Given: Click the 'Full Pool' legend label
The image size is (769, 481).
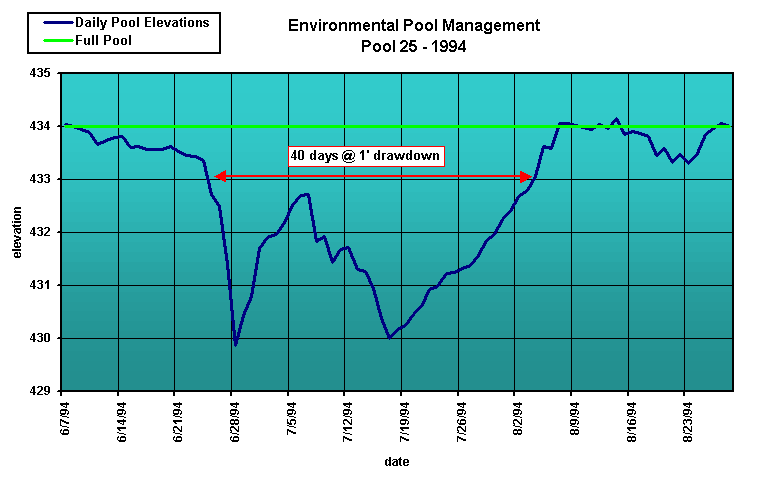Looking at the screenshot, I should point(103,40).
